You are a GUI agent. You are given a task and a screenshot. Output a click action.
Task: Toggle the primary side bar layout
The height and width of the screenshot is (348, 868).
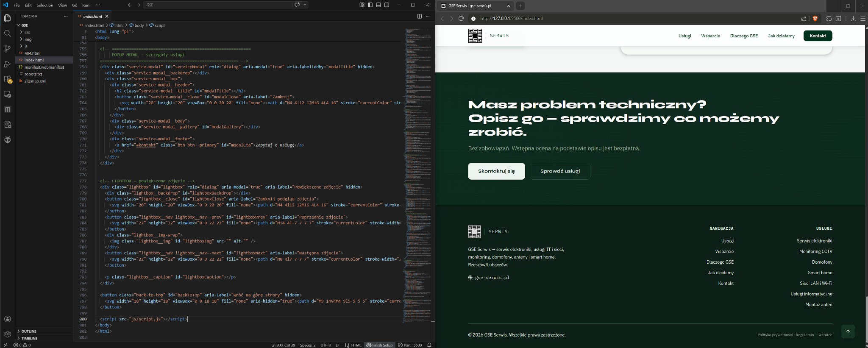[370, 5]
